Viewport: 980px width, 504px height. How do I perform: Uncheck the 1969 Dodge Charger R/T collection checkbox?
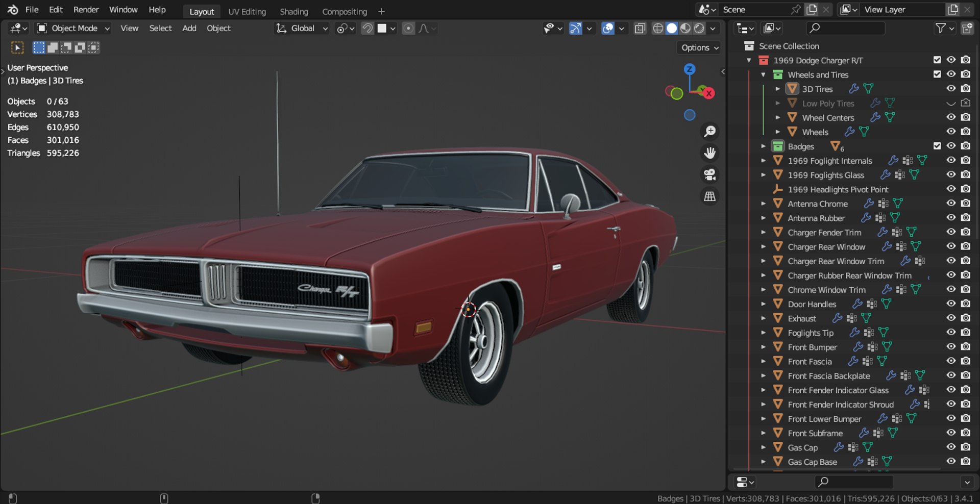937,60
